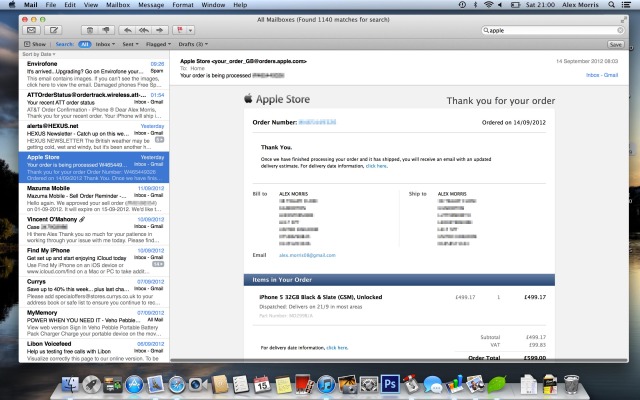Open Launchpad from the Dock
Image resolution: width=640 pixels, height=400 pixels.
[91, 384]
